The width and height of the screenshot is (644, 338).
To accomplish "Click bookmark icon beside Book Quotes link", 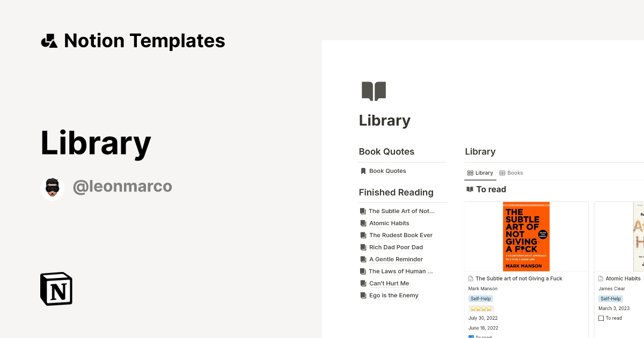I will (x=363, y=171).
